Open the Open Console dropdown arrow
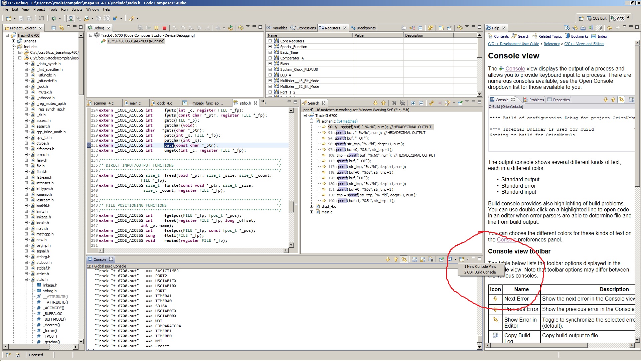The image size is (644, 362). pyautogui.click(x=468, y=259)
